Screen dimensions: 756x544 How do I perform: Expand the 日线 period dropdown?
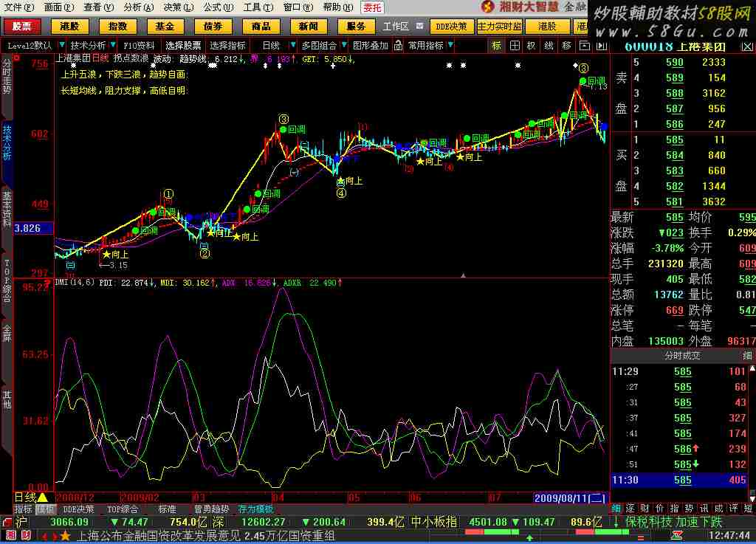click(x=292, y=45)
